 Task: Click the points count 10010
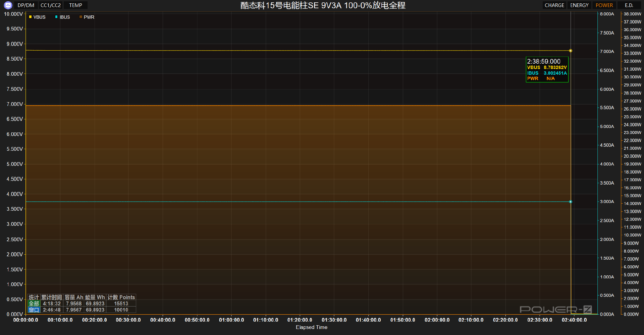click(121, 310)
